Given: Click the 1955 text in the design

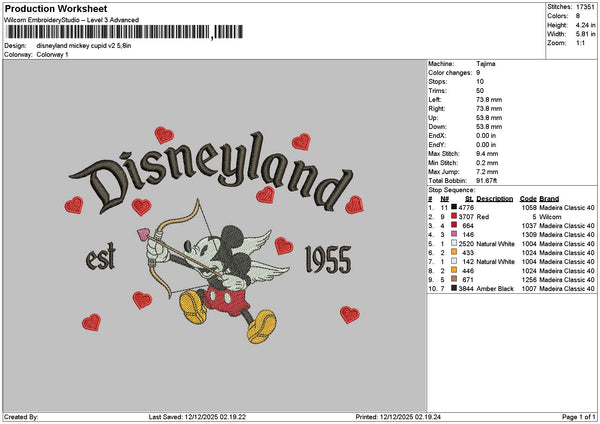Looking at the screenshot, I should pos(327,258).
